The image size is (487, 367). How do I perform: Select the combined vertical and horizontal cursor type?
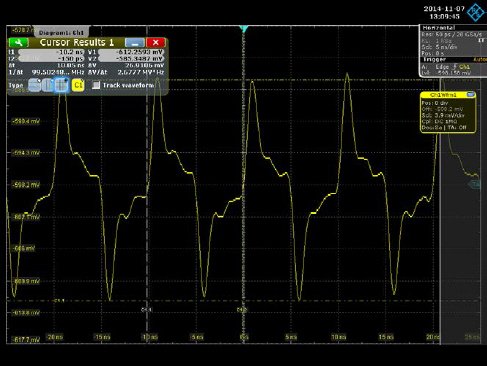pyautogui.click(x=61, y=85)
